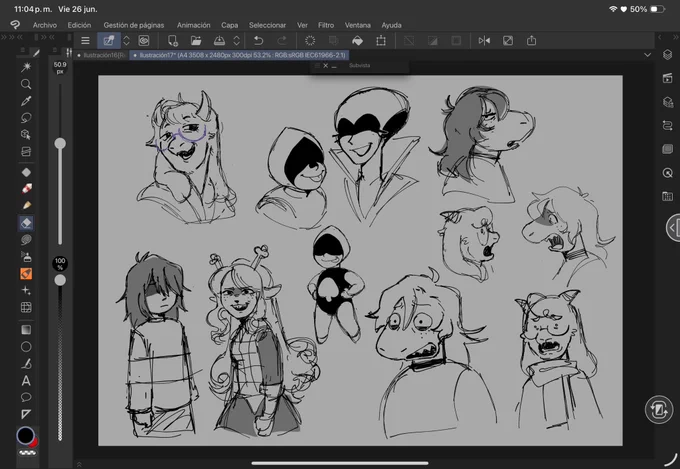The width and height of the screenshot is (680, 469).
Task: Select the Text tool
Action: (x=26, y=380)
